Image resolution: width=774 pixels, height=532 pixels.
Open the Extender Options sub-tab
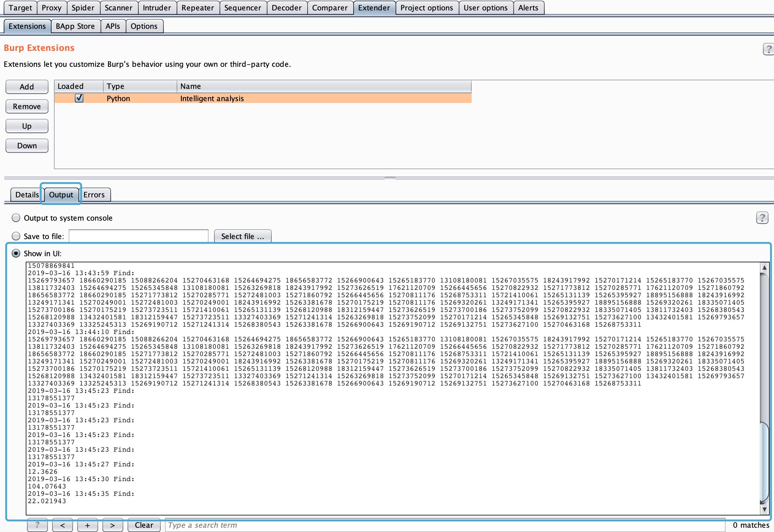(x=144, y=26)
